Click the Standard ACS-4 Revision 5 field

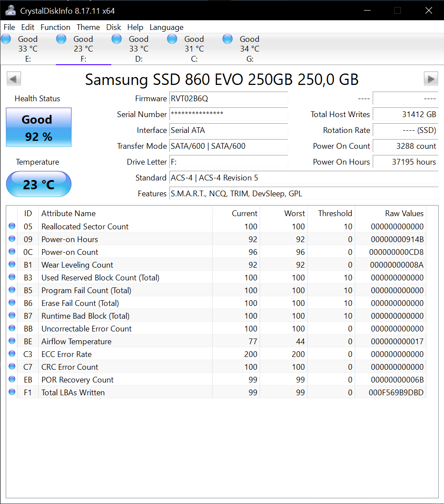click(304, 178)
